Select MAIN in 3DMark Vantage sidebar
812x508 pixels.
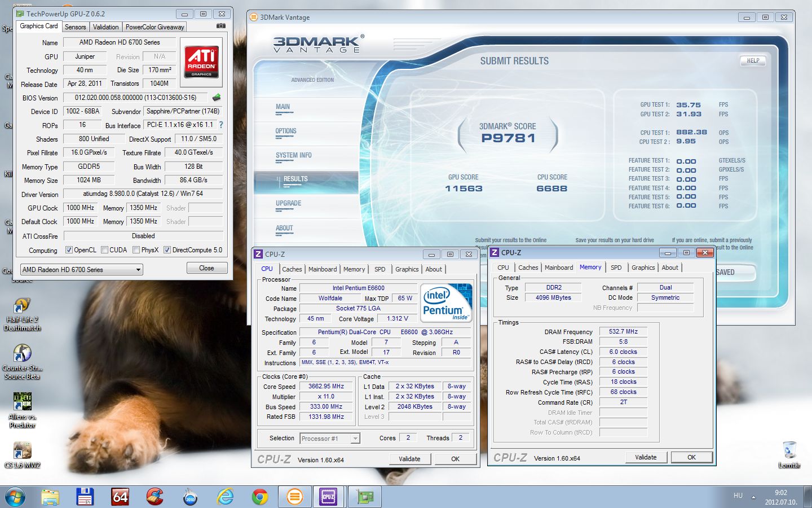pos(283,107)
